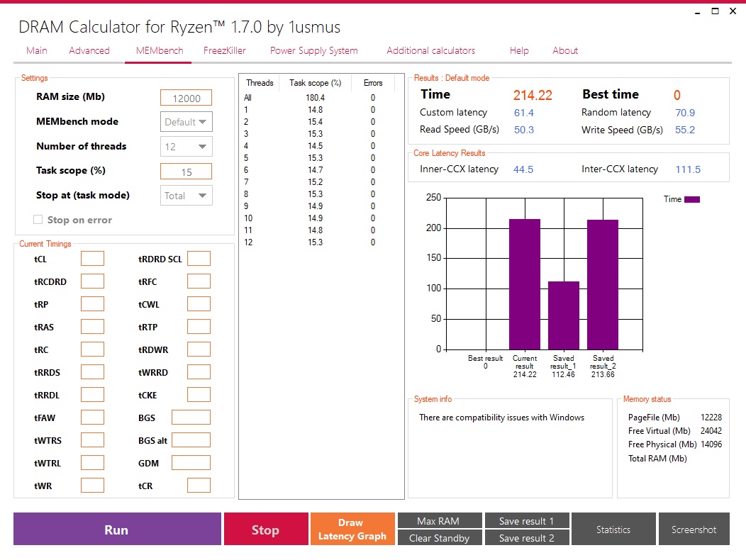Select the MEMbench tab
Screen dimensions: 746x560
point(160,50)
